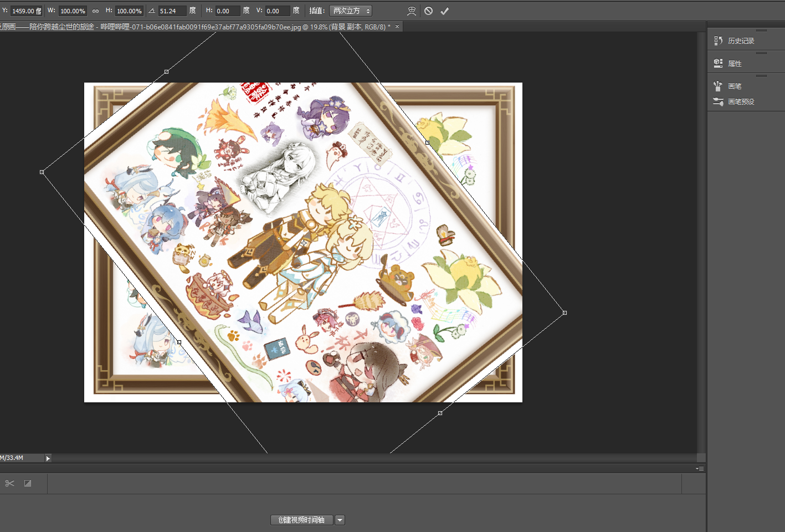
Task: Open the Brush (画笔) panel icon
Action: pos(718,86)
